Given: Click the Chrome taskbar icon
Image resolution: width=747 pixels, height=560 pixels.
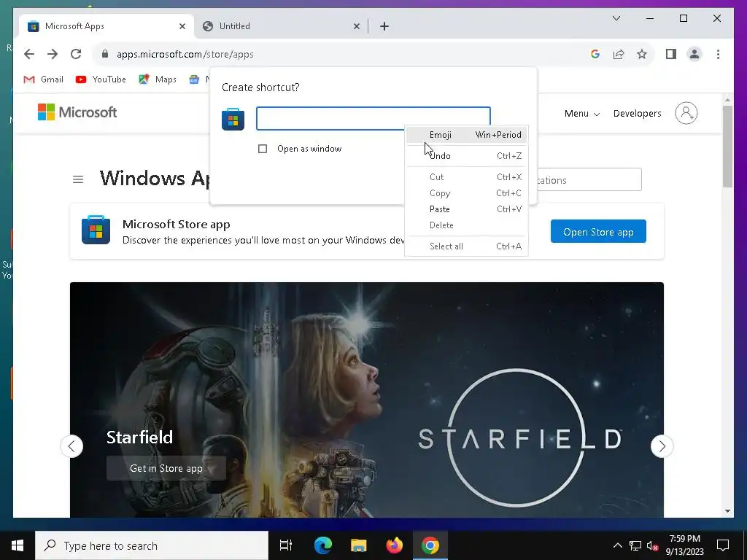Looking at the screenshot, I should tap(430, 545).
